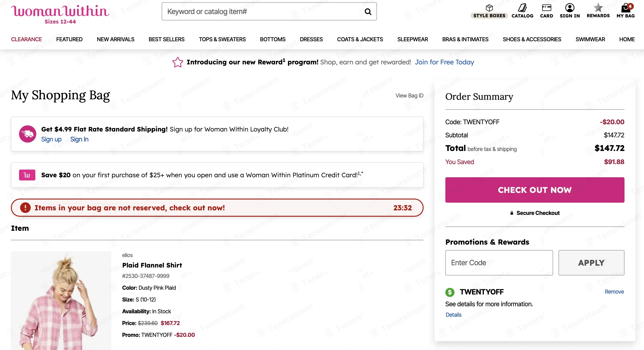Open the Tops & Sweaters menu

[222, 39]
